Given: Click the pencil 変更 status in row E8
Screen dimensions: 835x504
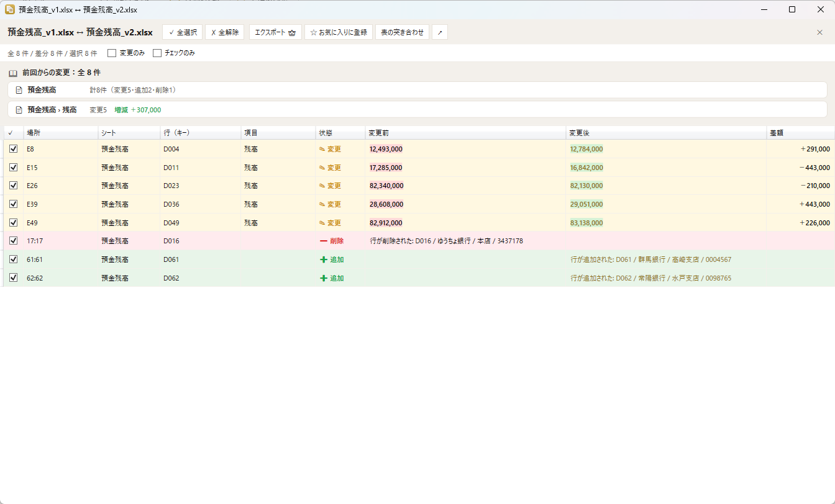Looking at the screenshot, I should click(330, 149).
